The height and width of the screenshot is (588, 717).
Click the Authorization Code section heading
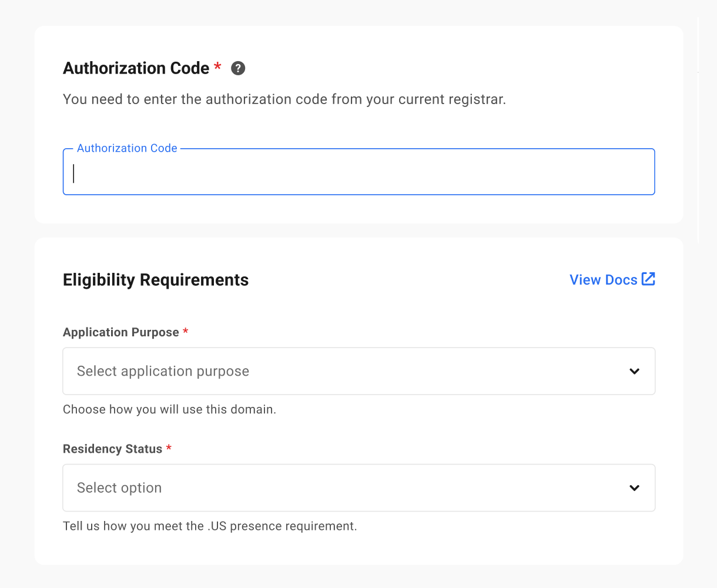[136, 68]
